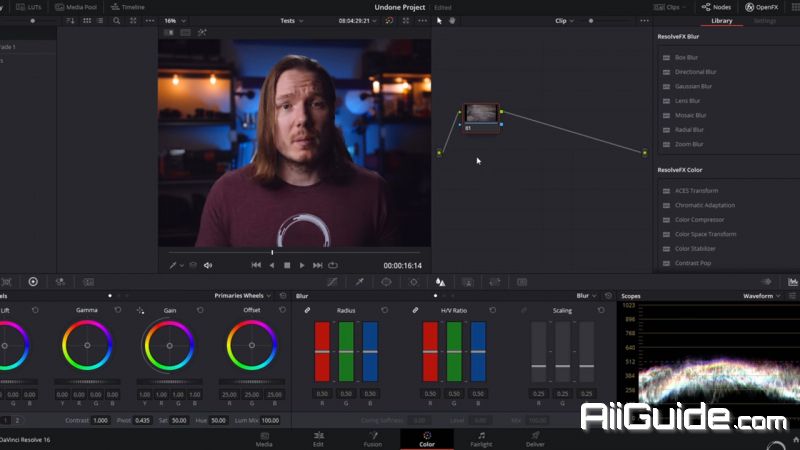
Task: Open the Media Pool panel
Action: (76, 7)
